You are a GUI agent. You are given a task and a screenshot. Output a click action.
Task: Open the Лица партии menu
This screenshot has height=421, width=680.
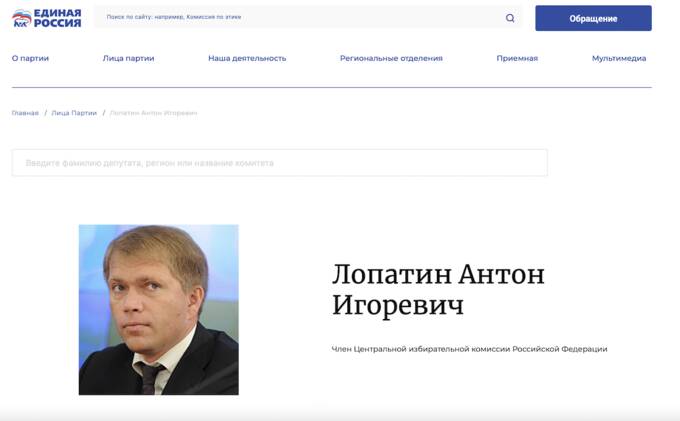click(x=128, y=58)
